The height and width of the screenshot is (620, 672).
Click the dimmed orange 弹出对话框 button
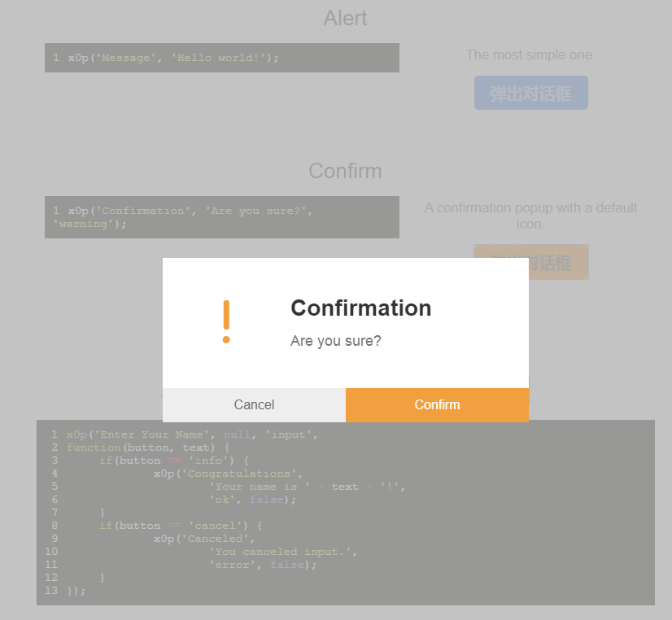[x=531, y=262]
